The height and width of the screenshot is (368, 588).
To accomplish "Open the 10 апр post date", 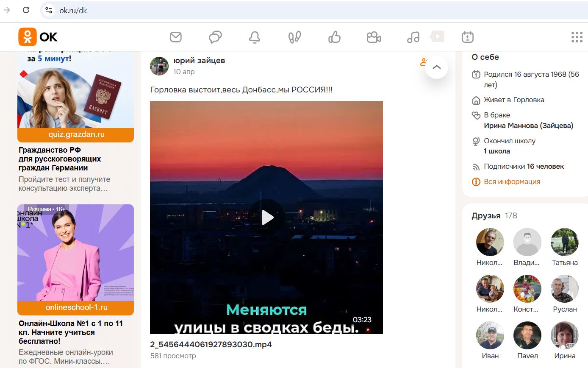I will coord(184,72).
